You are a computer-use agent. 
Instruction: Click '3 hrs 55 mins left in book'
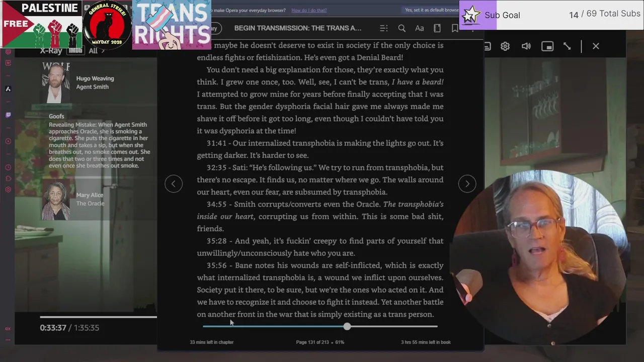(x=426, y=342)
